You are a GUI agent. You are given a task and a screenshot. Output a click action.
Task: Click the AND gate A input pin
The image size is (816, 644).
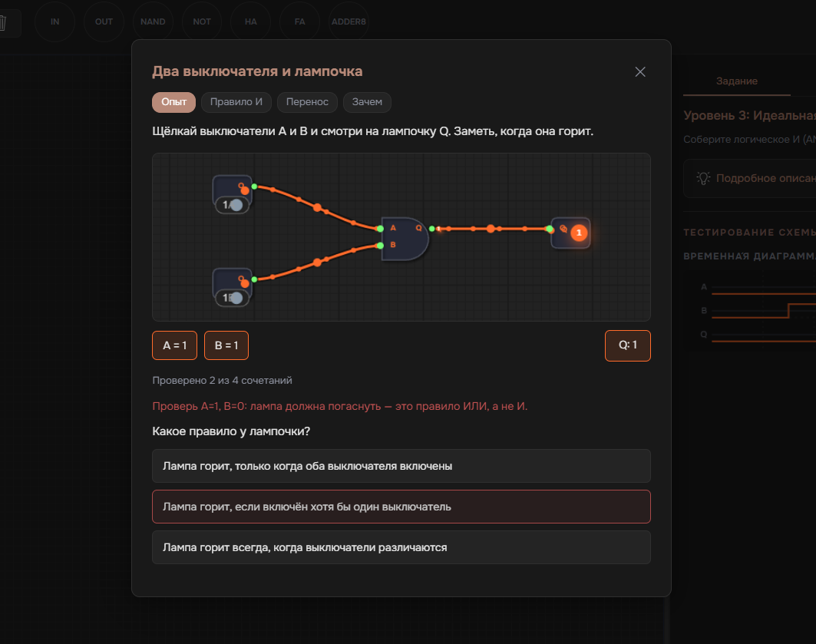381,229
